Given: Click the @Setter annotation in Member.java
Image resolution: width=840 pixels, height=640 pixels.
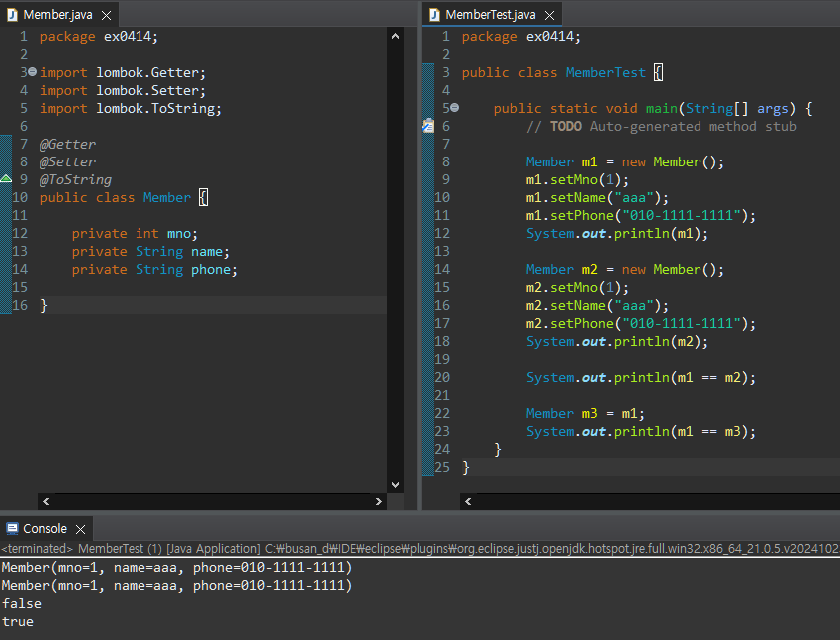Looking at the screenshot, I should pos(68,161).
